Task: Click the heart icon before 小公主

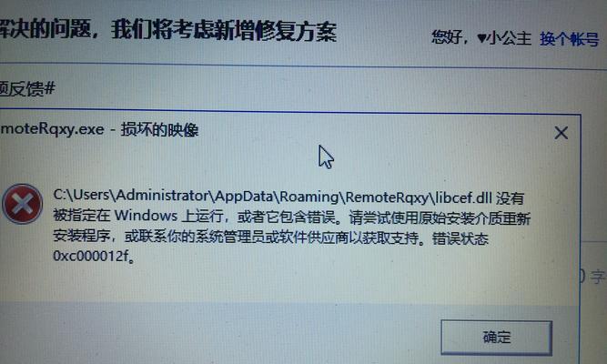Action: 481,38
